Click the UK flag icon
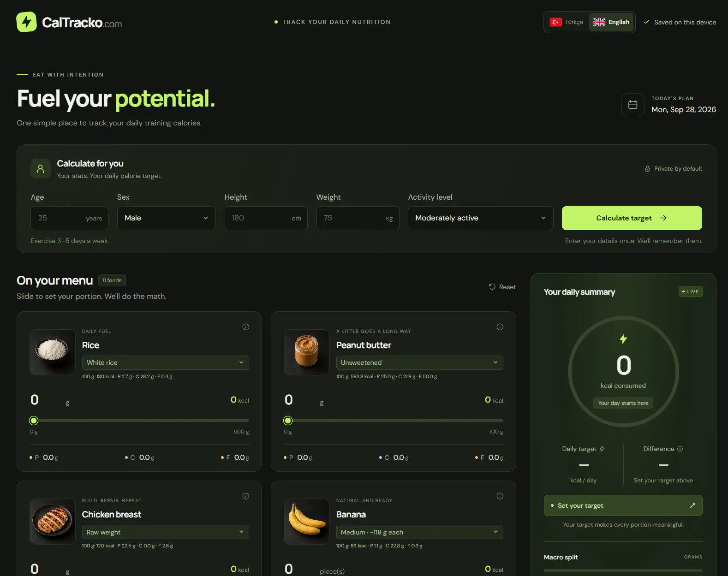Viewport: 728px width, 576px height. 599,22
